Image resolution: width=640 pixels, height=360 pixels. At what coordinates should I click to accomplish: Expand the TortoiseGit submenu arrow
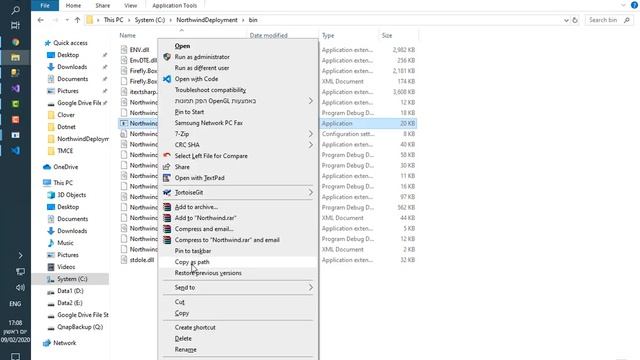click(311, 192)
